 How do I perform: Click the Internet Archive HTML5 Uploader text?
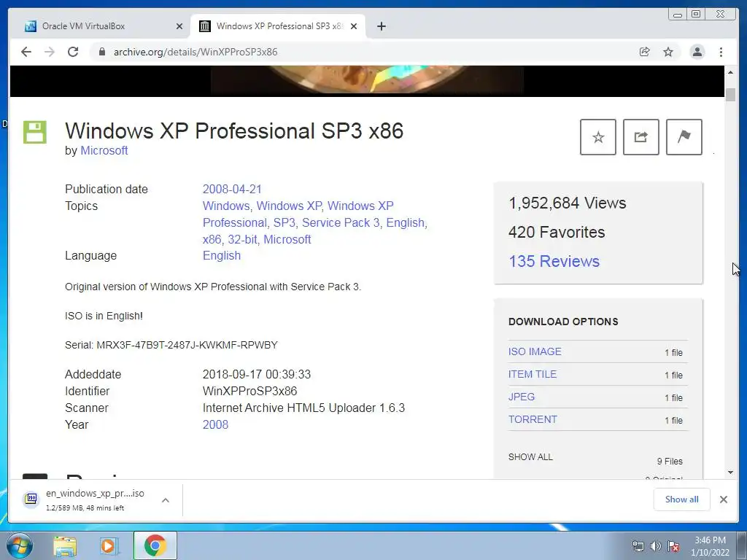(303, 408)
